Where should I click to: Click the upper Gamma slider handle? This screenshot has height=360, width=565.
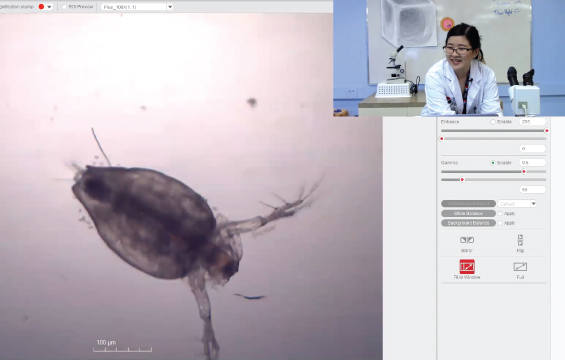524,172
